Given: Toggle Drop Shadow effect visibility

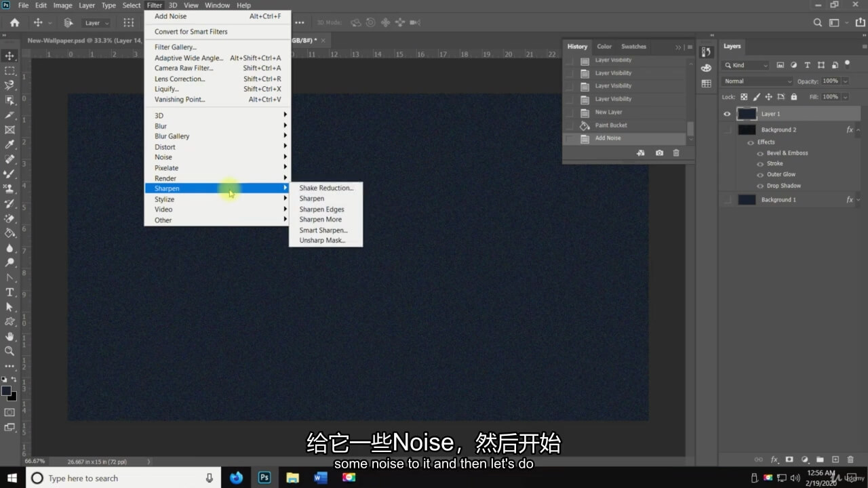Looking at the screenshot, I should pos(760,186).
